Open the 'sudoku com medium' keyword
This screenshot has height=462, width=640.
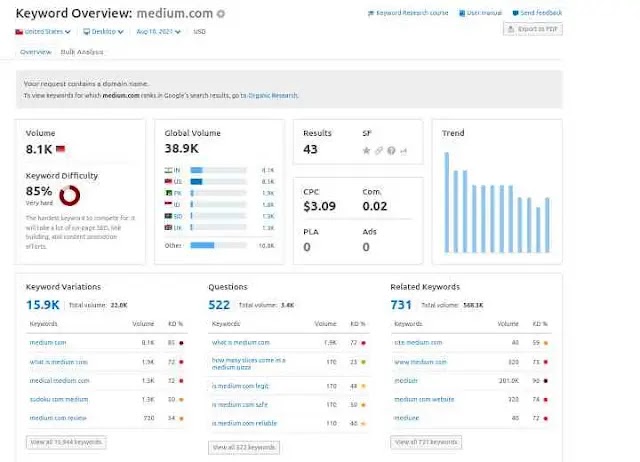(x=58, y=399)
